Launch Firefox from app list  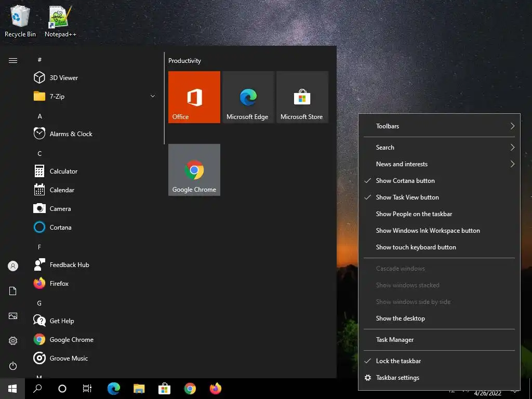tap(95, 283)
